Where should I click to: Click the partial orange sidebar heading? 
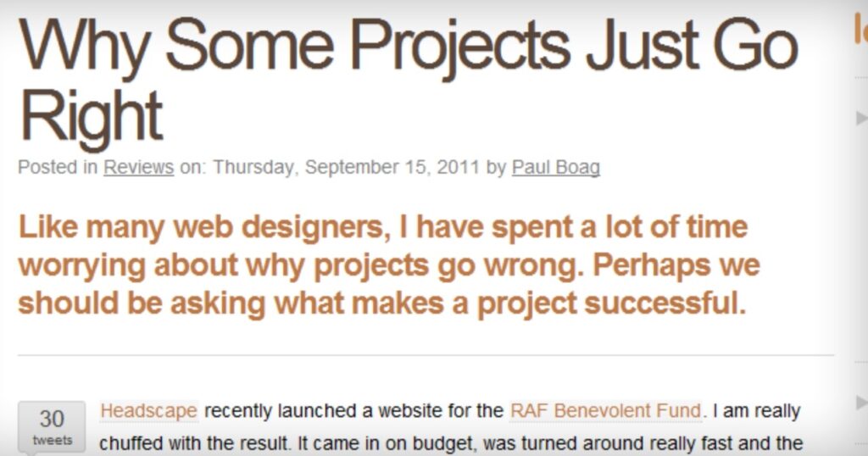[x=861, y=29]
